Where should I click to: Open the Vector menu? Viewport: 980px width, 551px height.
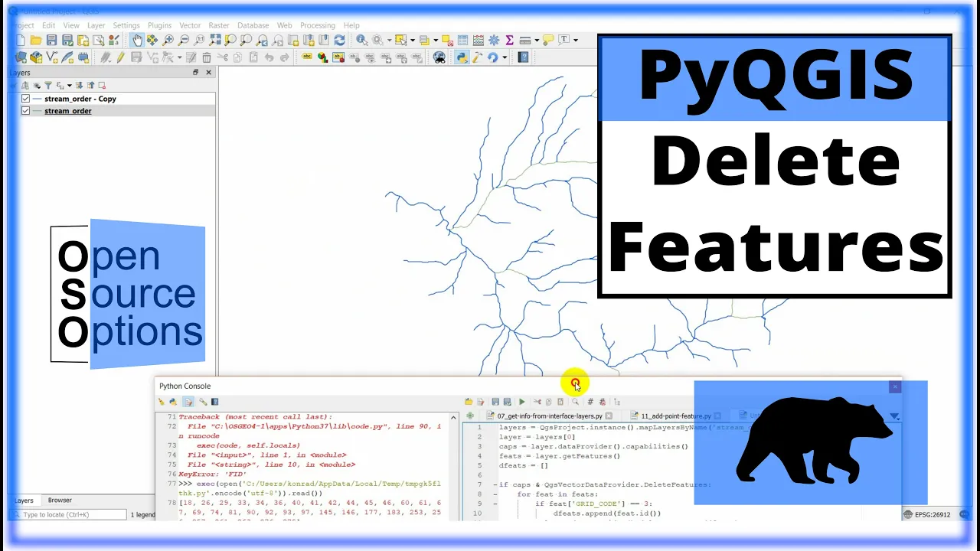point(190,25)
